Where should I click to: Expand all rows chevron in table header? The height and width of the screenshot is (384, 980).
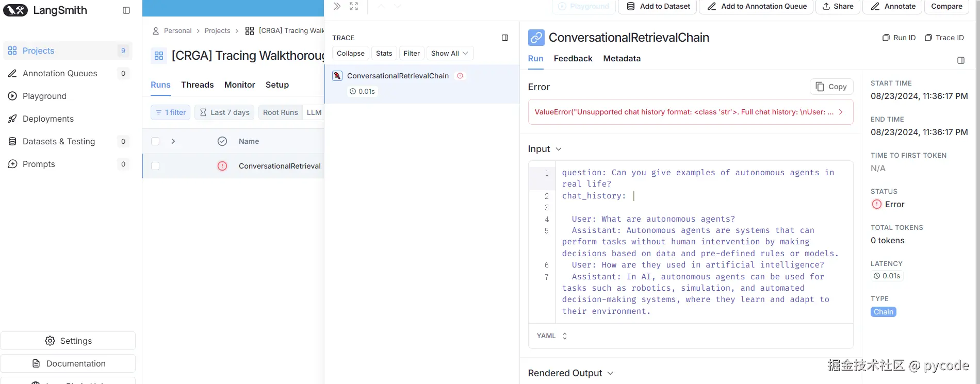[173, 141]
